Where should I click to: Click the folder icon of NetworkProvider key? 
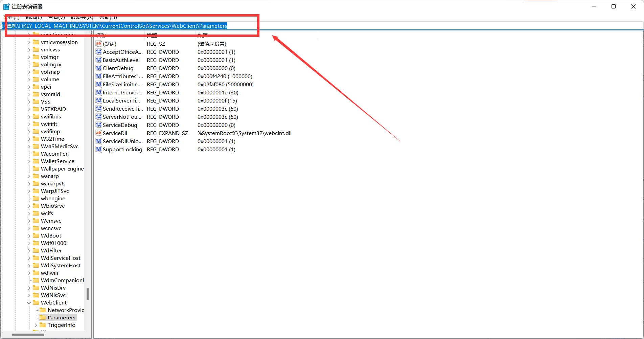(x=43, y=310)
